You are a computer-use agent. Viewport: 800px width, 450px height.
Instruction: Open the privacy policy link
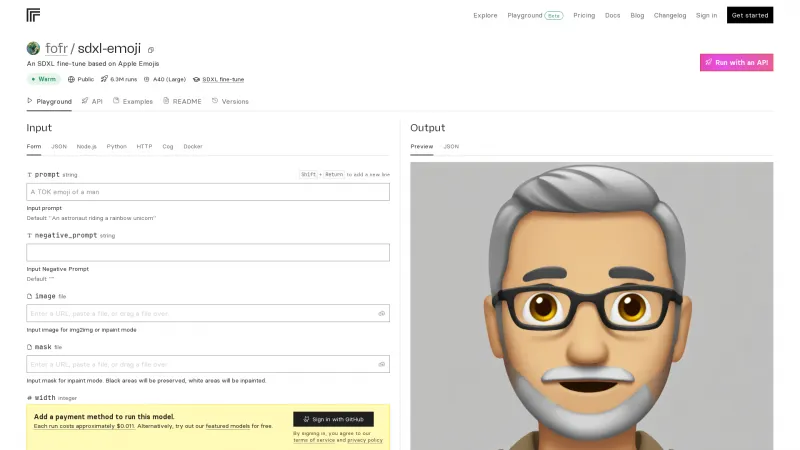tap(365, 440)
